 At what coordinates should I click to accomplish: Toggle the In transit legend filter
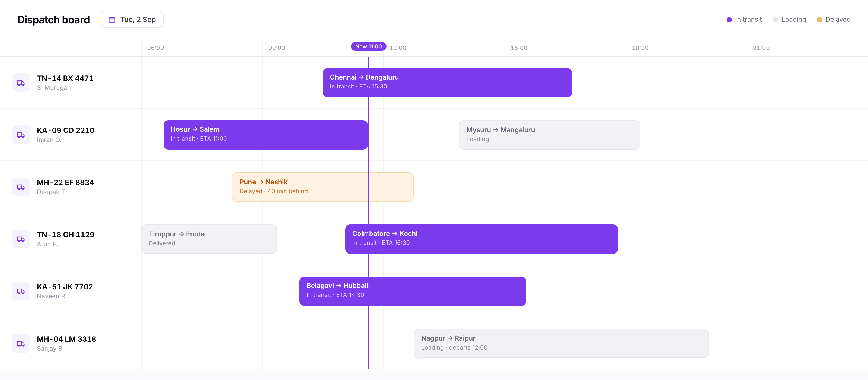tap(744, 20)
